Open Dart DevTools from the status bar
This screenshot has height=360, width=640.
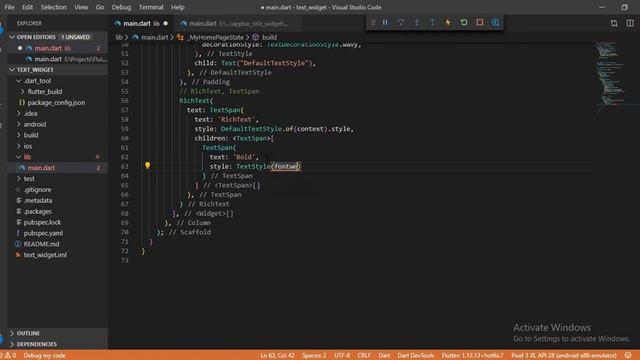pyautogui.click(x=416, y=356)
